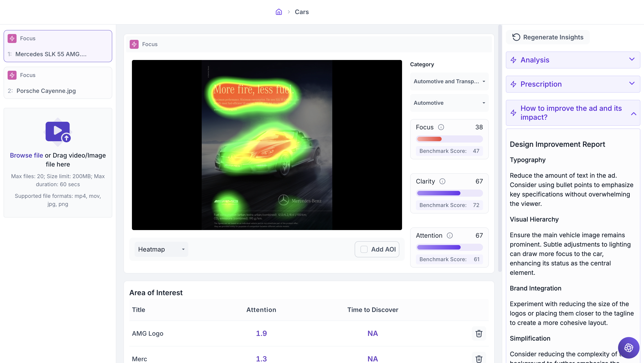Click the Focus score progress bar
The image size is (644, 363).
pos(449,139)
